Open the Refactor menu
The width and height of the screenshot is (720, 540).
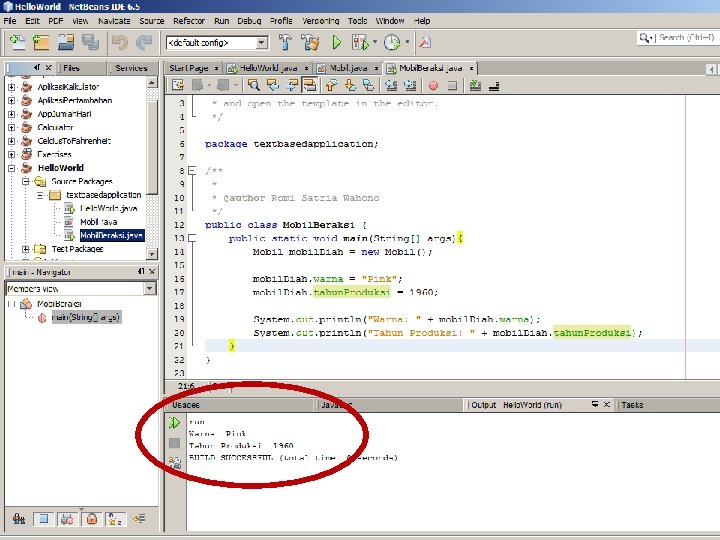point(188,20)
